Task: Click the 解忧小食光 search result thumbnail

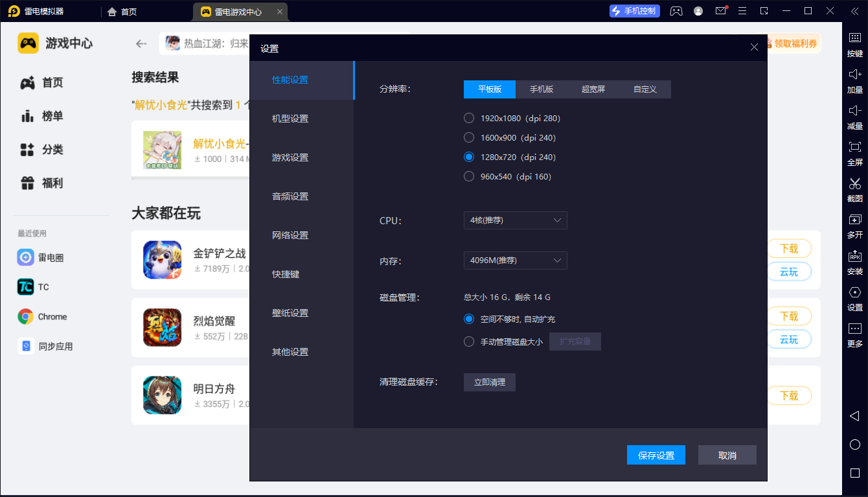Action: coord(162,150)
